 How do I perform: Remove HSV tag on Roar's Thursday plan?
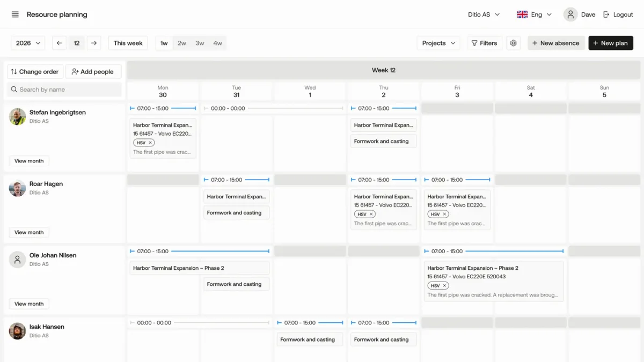pos(371,214)
